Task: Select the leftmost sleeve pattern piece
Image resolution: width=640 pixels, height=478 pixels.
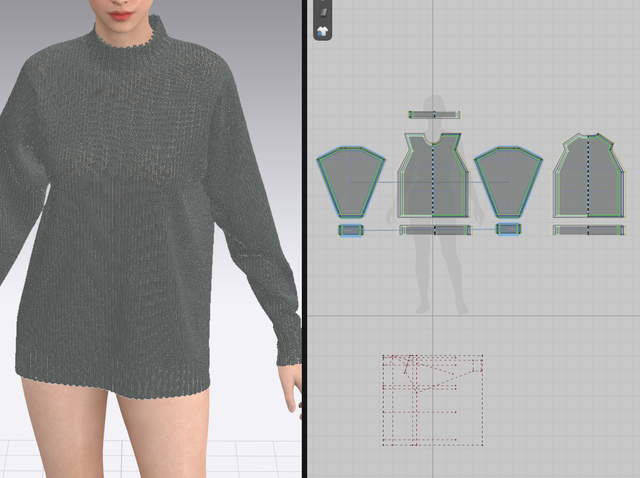Action: (x=351, y=181)
